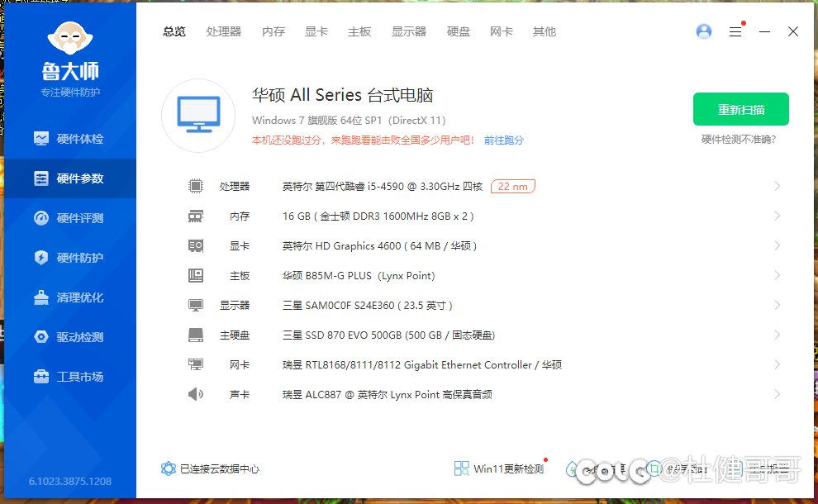
Task: Open the 内存 tab
Action: (x=273, y=32)
